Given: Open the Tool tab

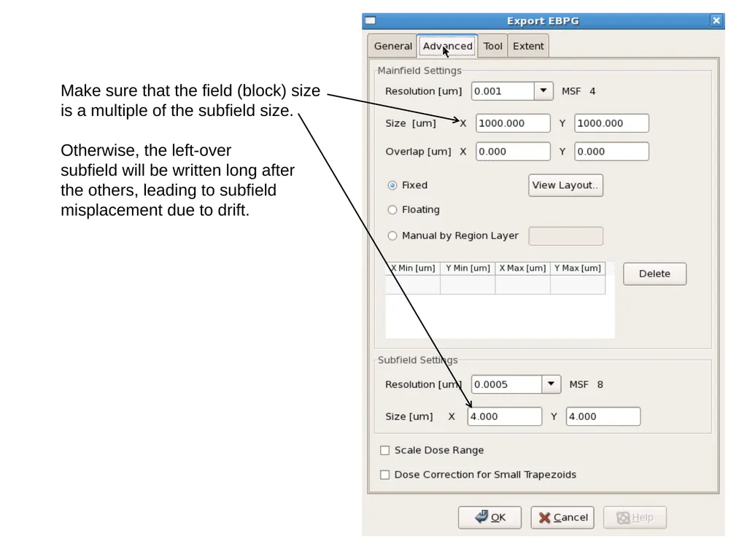Looking at the screenshot, I should pyautogui.click(x=492, y=46).
